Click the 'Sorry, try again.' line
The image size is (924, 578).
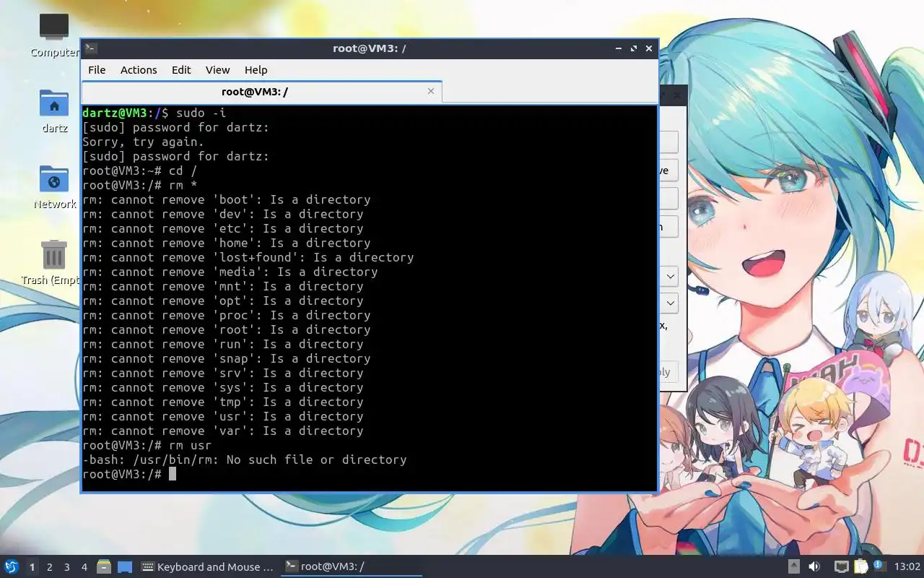(143, 142)
